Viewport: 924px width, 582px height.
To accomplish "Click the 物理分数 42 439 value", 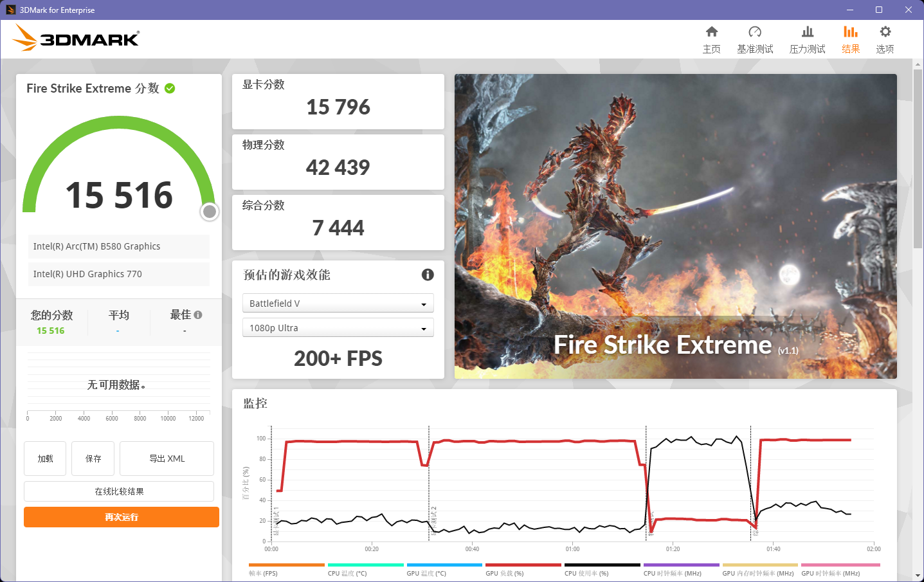I will pyautogui.click(x=338, y=167).
